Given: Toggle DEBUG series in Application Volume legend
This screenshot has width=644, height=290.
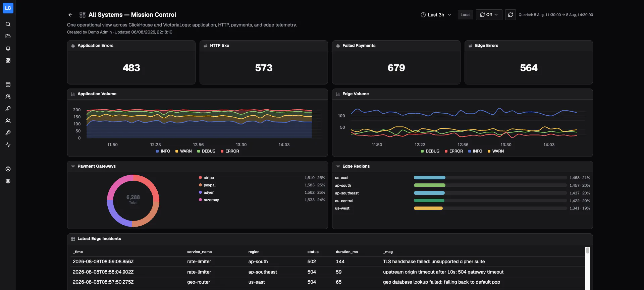Looking at the screenshot, I should [206, 151].
